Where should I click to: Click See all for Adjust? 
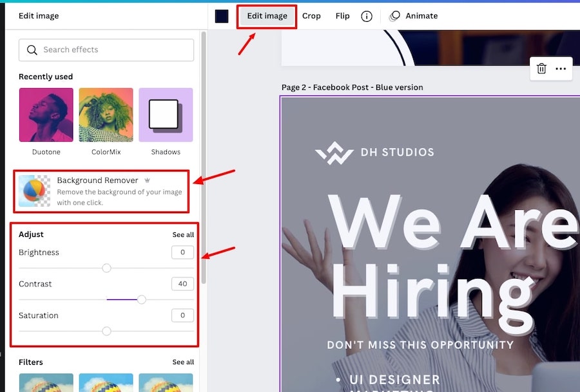183,234
